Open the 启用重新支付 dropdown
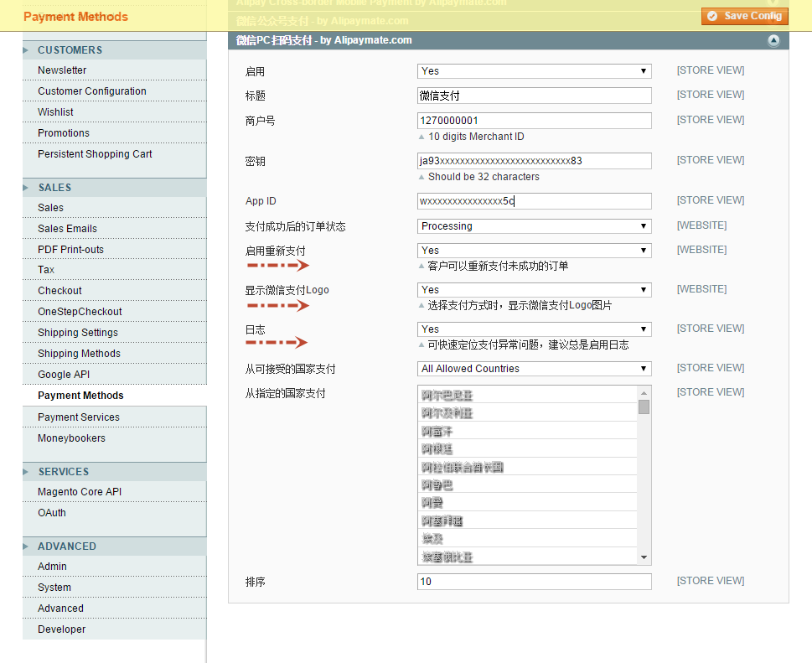812x663 pixels. 534,250
